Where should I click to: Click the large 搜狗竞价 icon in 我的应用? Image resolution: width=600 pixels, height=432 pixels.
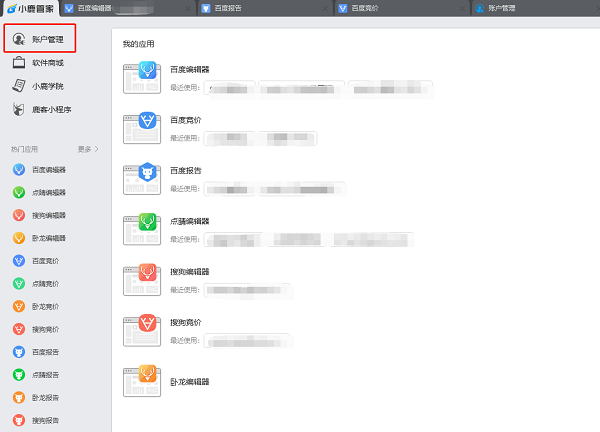point(142,330)
